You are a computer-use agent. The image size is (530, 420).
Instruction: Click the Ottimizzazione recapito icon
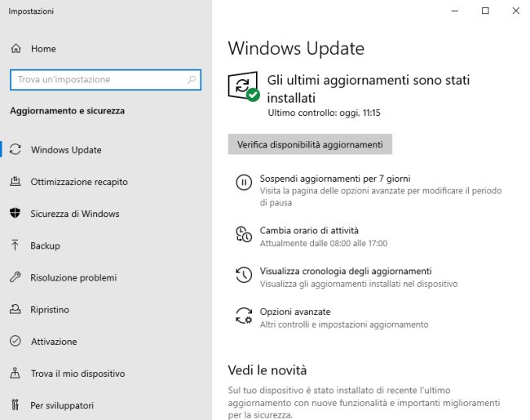coord(15,182)
